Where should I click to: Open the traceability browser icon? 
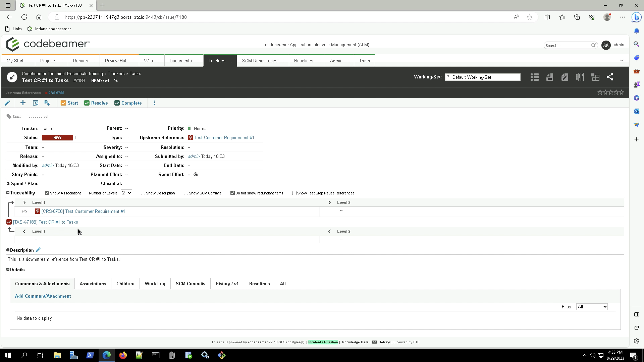coord(595,77)
